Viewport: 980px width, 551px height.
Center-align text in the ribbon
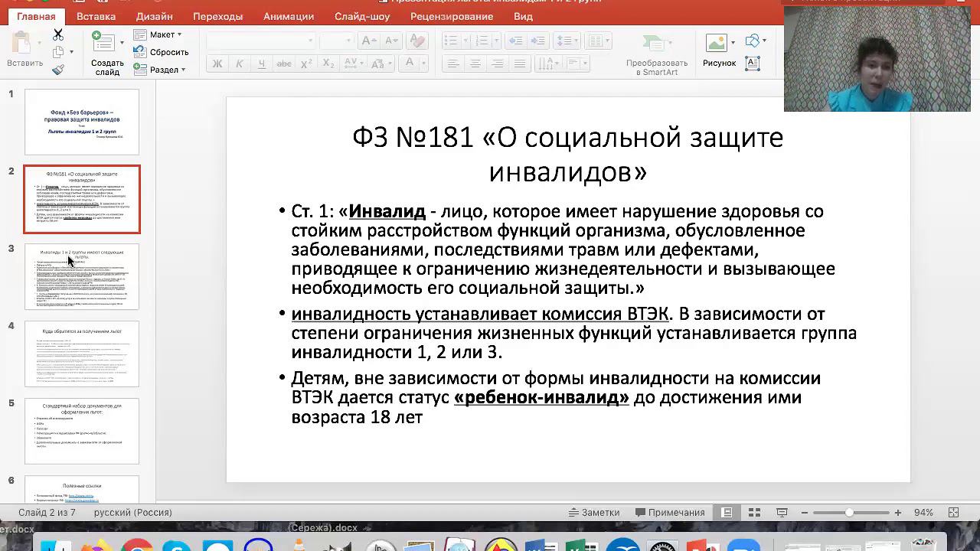tap(475, 64)
